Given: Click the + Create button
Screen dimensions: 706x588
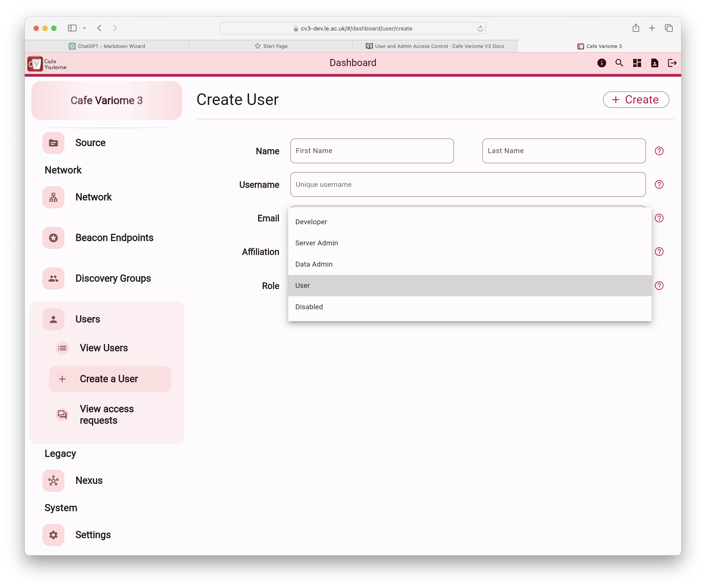Looking at the screenshot, I should pyautogui.click(x=636, y=100).
